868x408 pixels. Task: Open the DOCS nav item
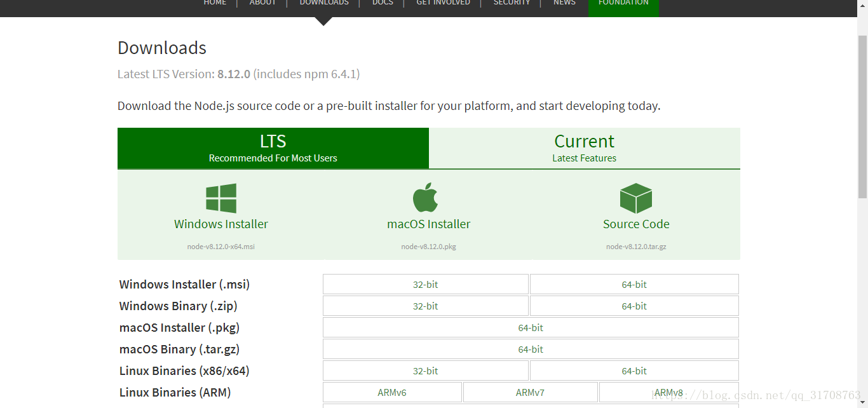[383, 3]
